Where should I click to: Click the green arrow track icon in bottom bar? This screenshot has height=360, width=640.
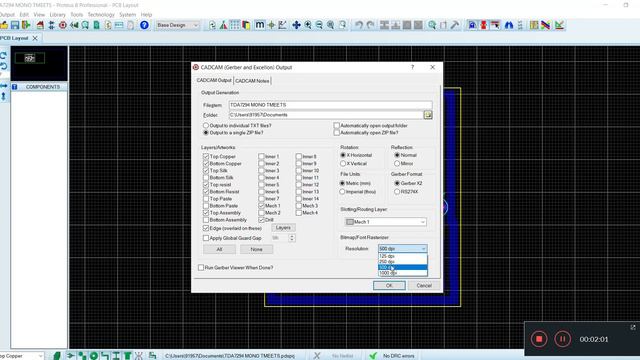(x=71, y=356)
